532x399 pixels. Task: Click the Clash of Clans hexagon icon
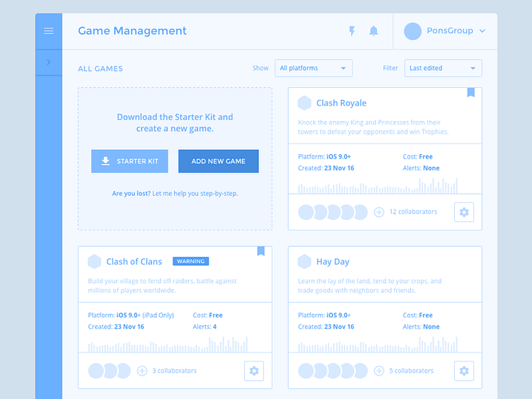coord(94,262)
